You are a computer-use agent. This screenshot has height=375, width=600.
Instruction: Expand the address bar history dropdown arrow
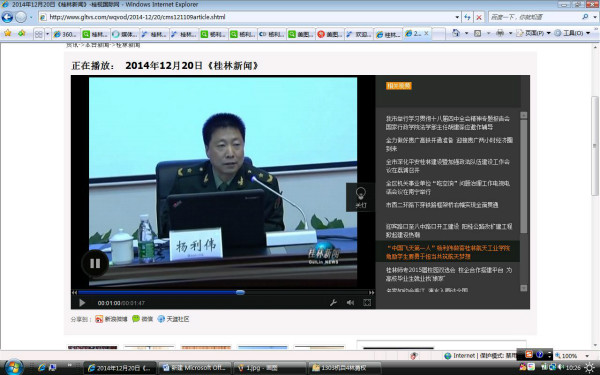[457, 17]
